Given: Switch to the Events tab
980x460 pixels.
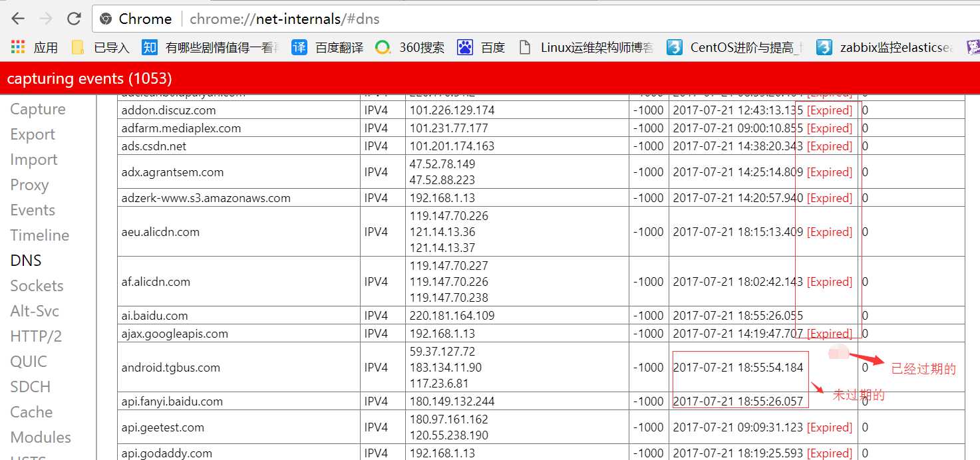Looking at the screenshot, I should point(33,210).
